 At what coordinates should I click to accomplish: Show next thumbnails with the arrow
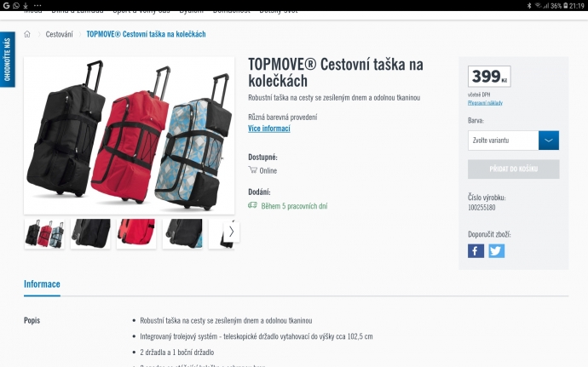(232, 232)
